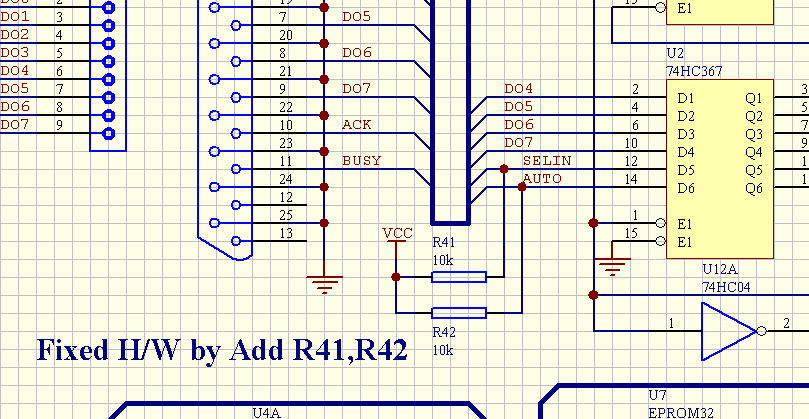Click the SELIN net label
Viewport: 809px width, 419px height.
(547, 161)
